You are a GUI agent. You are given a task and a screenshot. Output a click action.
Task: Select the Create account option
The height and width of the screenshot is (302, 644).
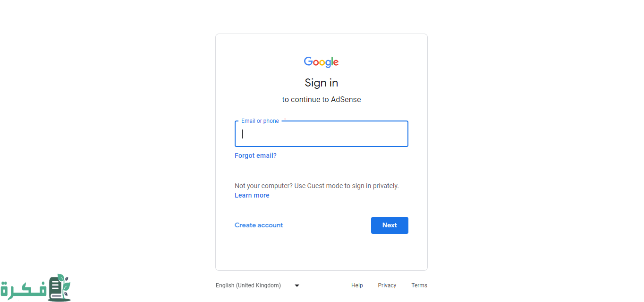point(259,225)
